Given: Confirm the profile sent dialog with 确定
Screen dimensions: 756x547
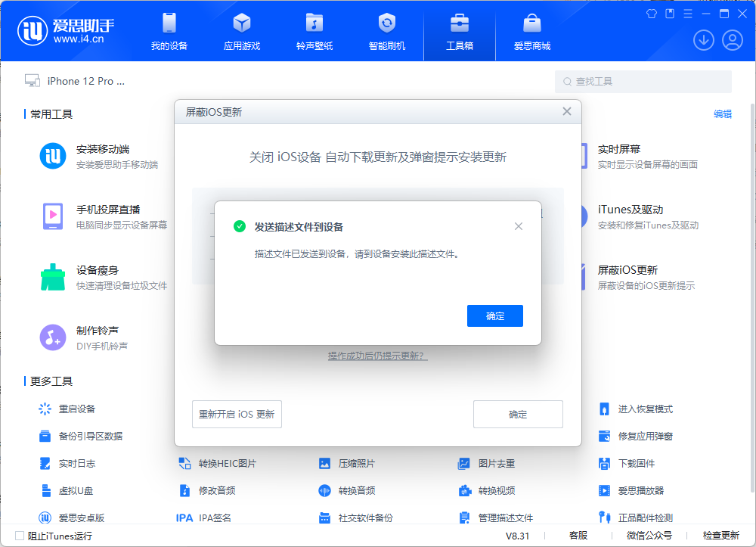Looking at the screenshot, I should click(x=495, y=316).
